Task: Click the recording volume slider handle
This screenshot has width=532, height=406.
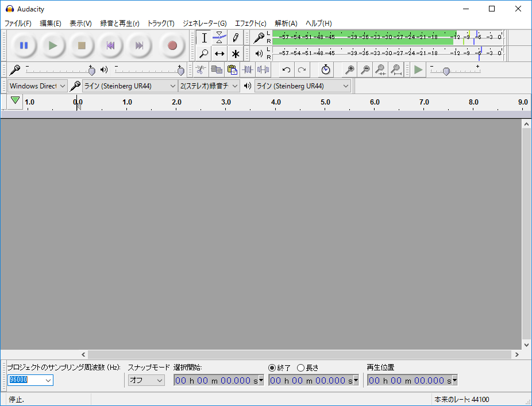Action: (91, 71)
